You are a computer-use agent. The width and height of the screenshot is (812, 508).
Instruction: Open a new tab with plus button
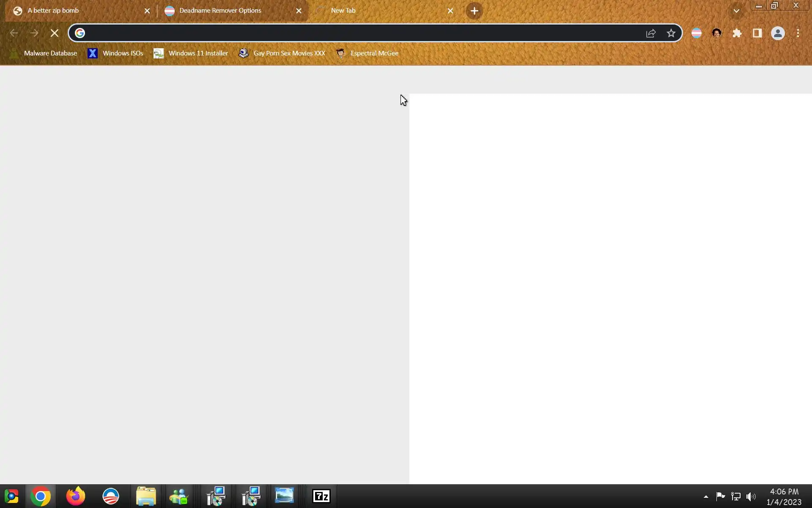tap(474, 11)
